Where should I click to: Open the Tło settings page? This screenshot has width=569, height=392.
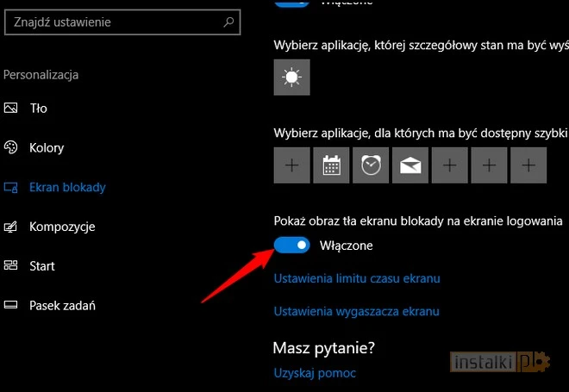tap(38, 109)
